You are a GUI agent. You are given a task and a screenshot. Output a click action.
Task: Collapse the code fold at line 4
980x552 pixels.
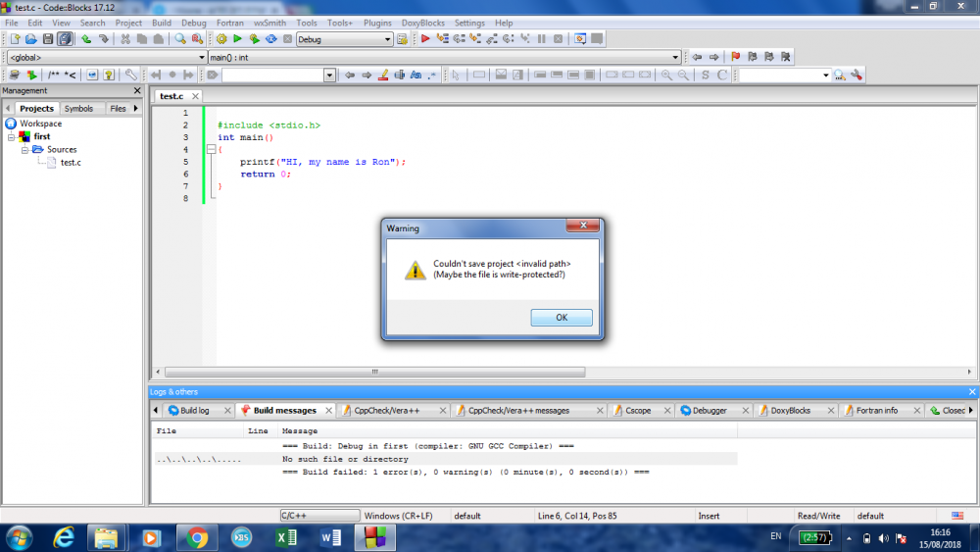coord(212,149)
